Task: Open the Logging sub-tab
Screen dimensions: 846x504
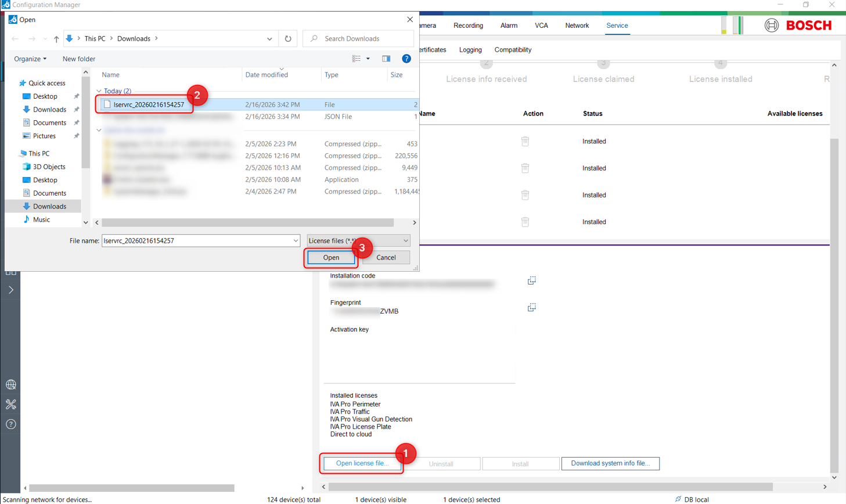Action: [470, 50]
